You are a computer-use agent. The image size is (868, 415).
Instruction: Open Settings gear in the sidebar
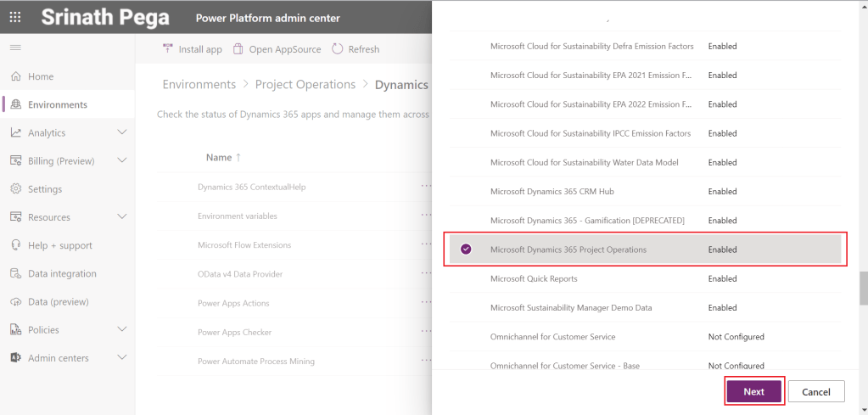[15, 189]
